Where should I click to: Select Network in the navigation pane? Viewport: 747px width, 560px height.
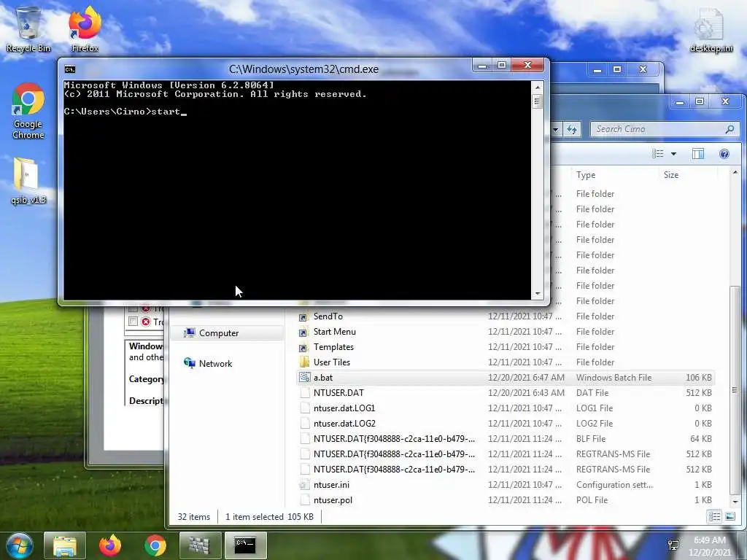point(215,364)
